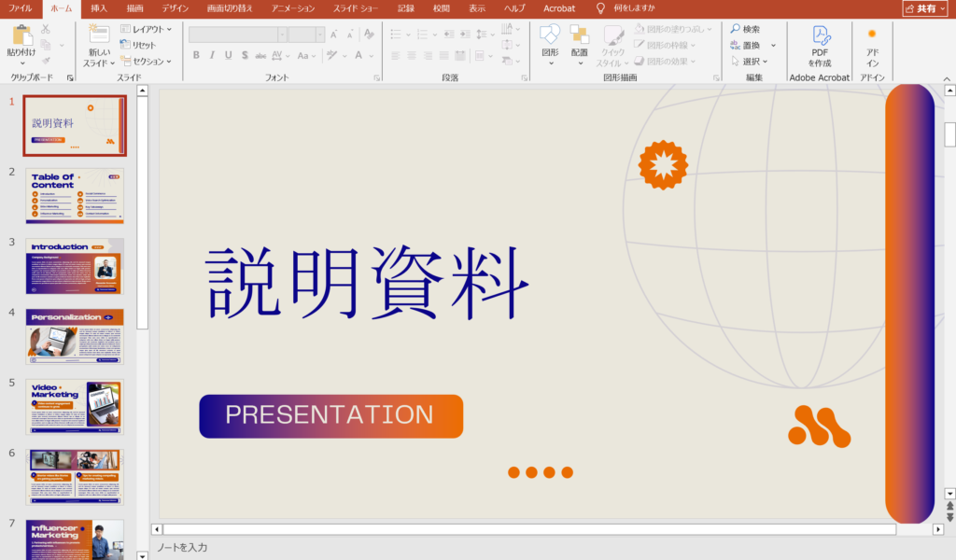956x560 pixels.
Task: Click the Arrange (配置) icon
Action: (579, 37)
